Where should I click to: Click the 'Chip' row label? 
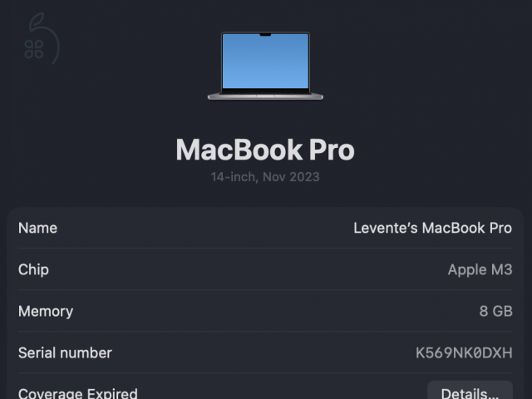tap(33, 270)
